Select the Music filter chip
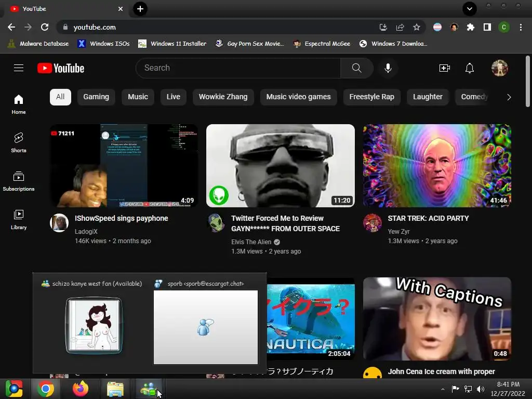The image size is (532, 399). (x=138, y=97)
